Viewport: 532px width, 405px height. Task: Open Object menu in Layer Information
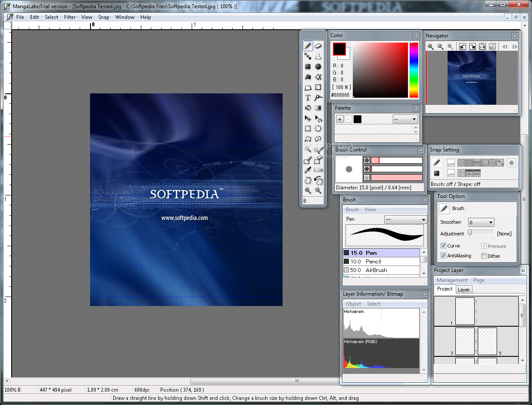tap(354, 304)
